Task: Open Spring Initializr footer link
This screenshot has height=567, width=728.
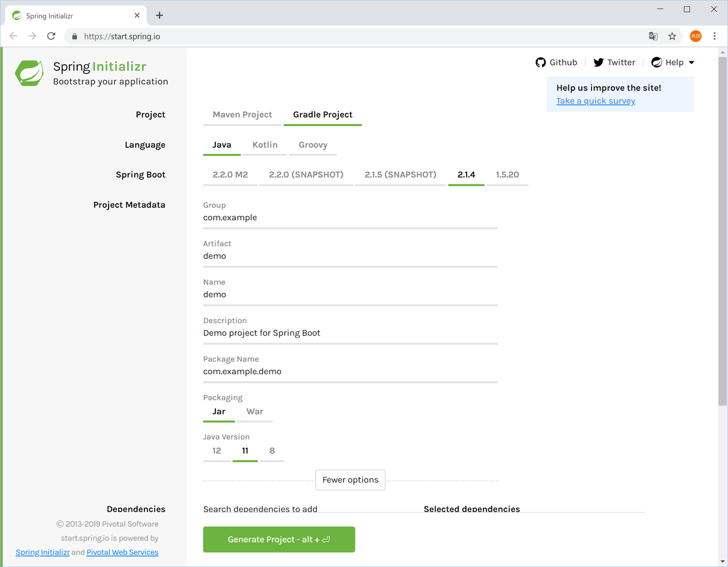Action: click(42, 552)
